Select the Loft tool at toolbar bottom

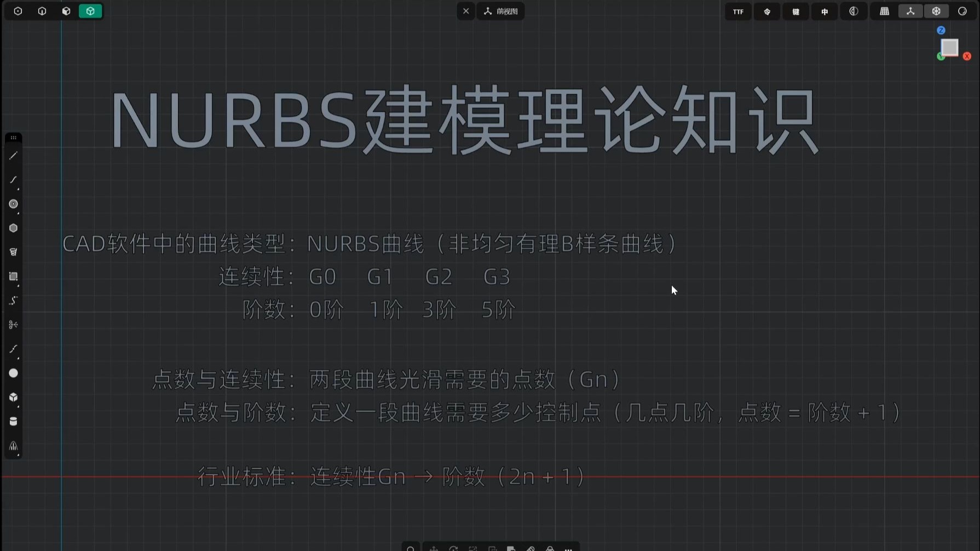(x=13, y=446)
